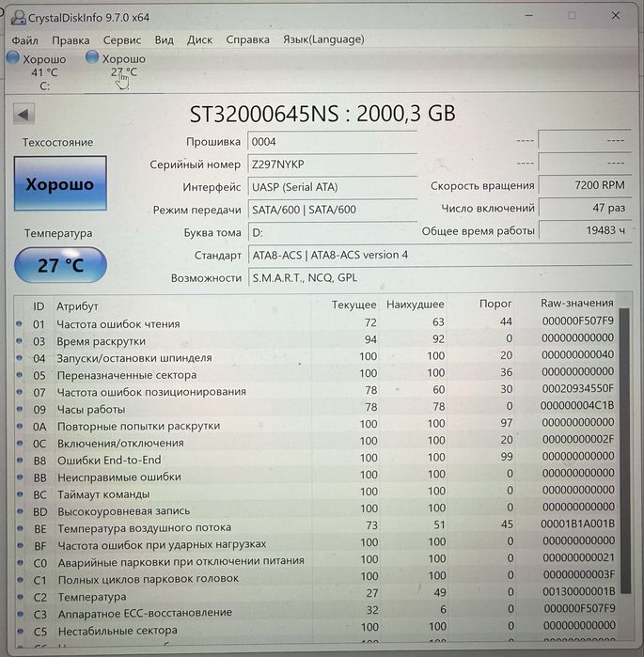Open the Файл menu

[24, 40]
